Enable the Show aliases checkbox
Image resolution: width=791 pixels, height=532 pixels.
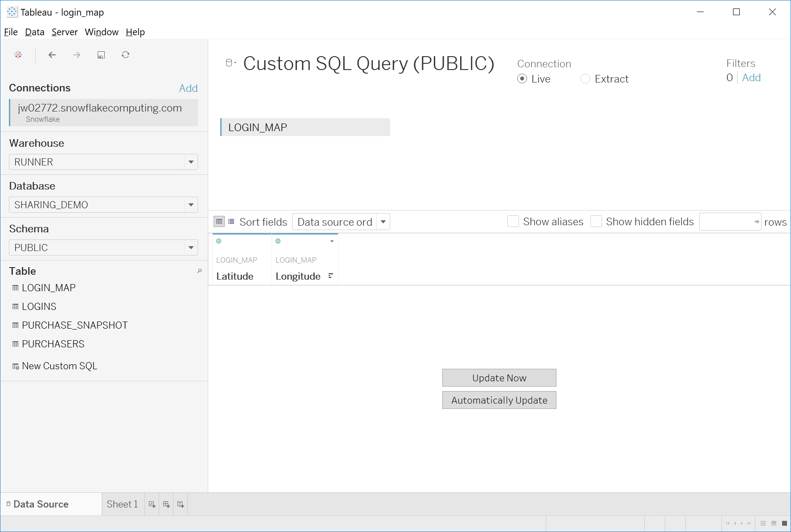point(513,222)
